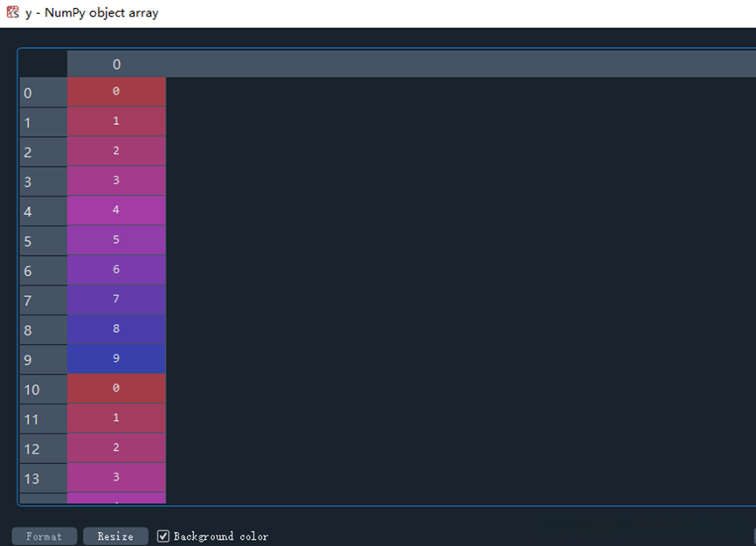Select cell with value 1 in row 1
This screenshot has width=756, height=546.
click(116, 121)
